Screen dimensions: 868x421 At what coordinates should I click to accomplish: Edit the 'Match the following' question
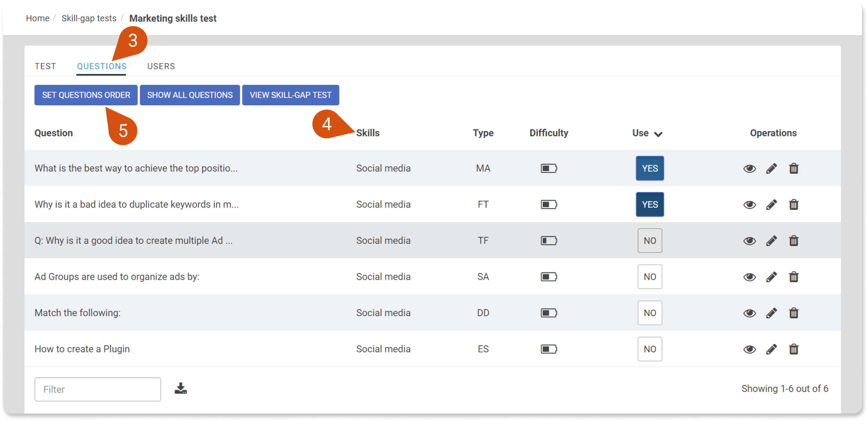[x=772, y=313]
